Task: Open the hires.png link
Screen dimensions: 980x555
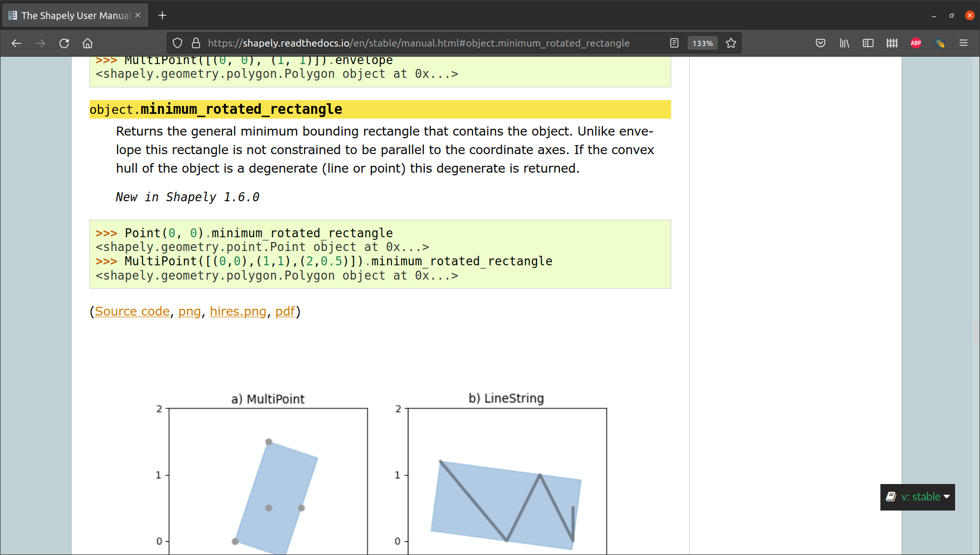Action: tap(238, 311)
